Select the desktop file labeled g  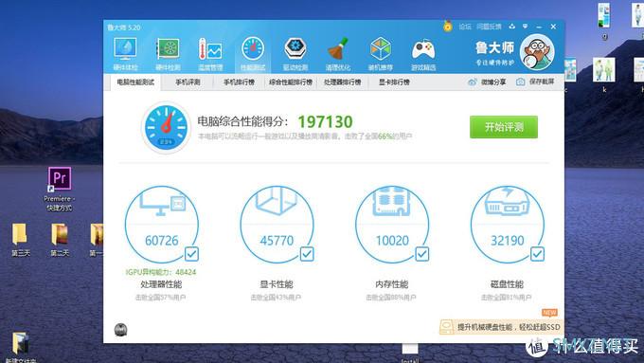click(604, 22)
